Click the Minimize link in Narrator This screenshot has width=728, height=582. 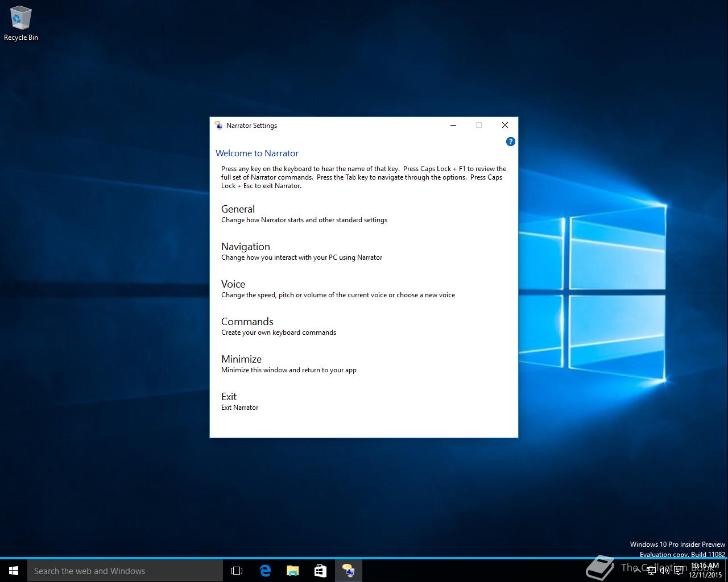click(x=241, y=359)
